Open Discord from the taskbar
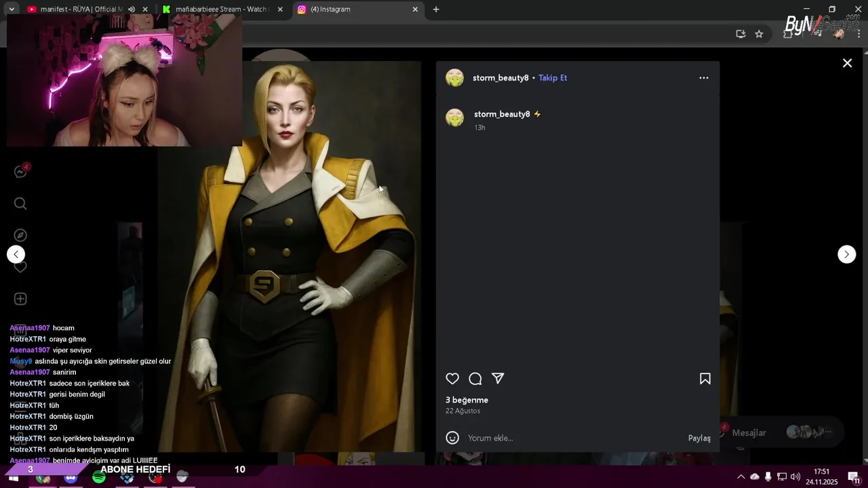Viewport: 868px width, 488px height. point(71,478)
